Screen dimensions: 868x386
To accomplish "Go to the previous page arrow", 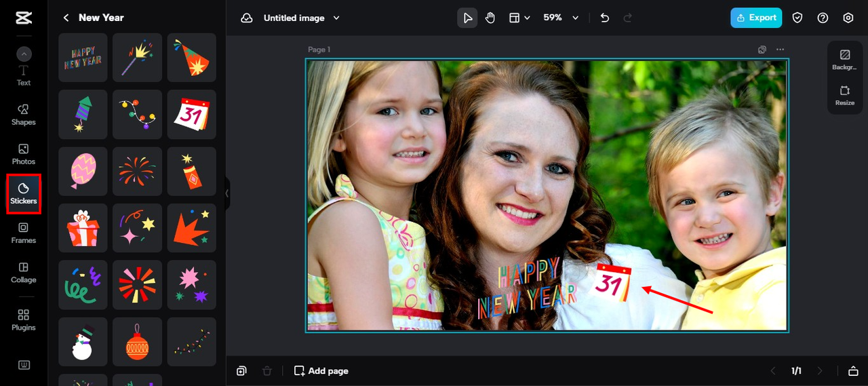I will click(772, 371).
